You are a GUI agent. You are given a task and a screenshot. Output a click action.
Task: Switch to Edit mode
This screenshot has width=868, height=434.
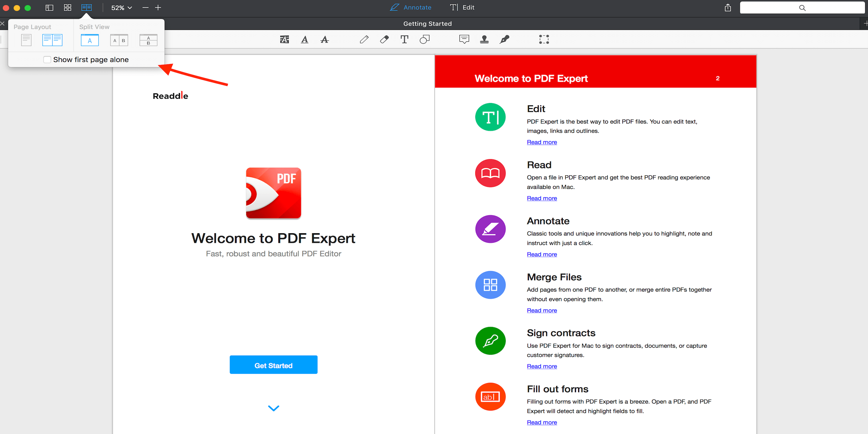pyautogui.click(x=461, y=7)
